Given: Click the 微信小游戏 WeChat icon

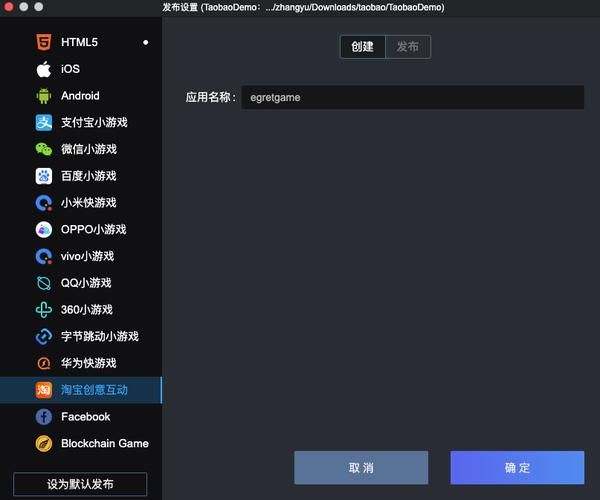Looking at the screenshot, I should click(x=44, y=149).
